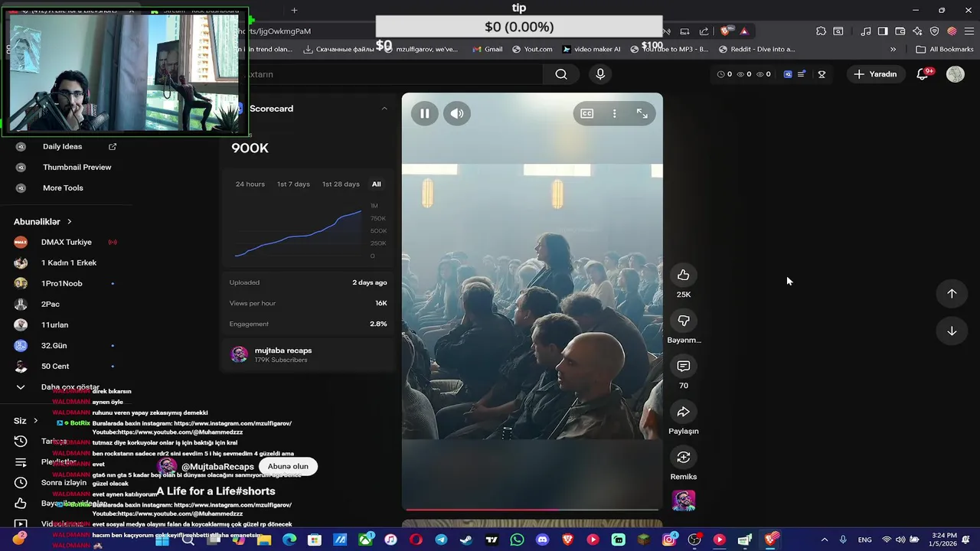
Task: Open the browser extensions puzzle icon
Action: click(x=821, y=31)
